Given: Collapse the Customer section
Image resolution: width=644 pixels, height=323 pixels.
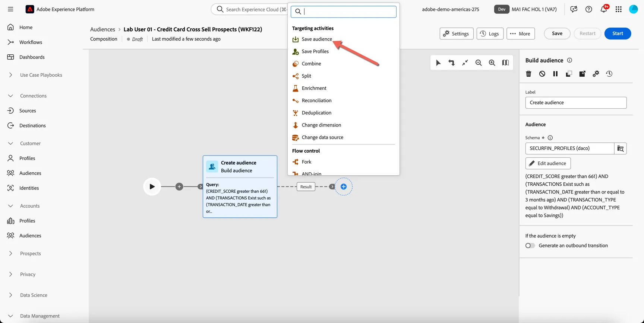Looking at the screenshot, I should [10, 143].
